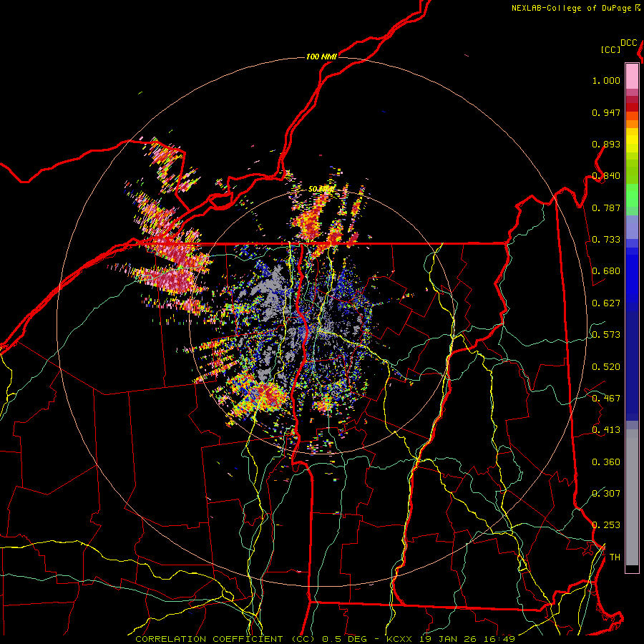Select the 0.787 scale value
This screenshot has width=644, height=644.
tap(606, 208)
